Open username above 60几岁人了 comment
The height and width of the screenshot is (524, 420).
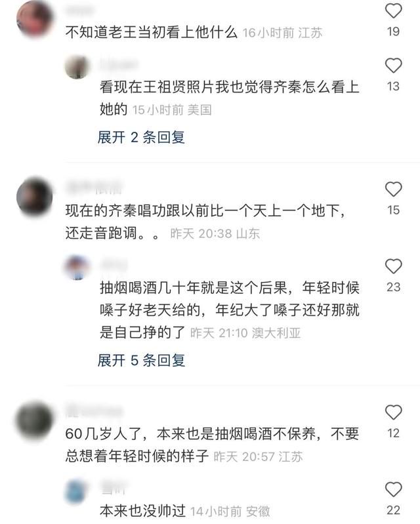point(94,411)
